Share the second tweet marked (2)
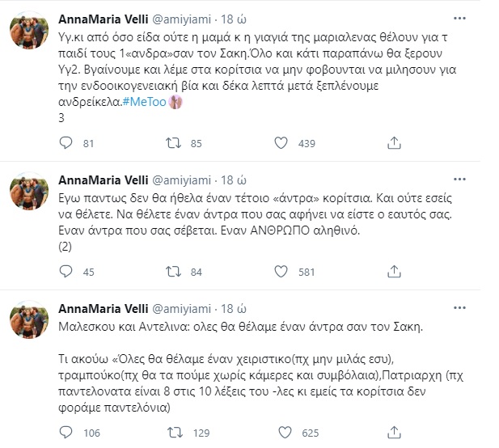The height and width of the screenshot is (448, 499). (394, 272)
